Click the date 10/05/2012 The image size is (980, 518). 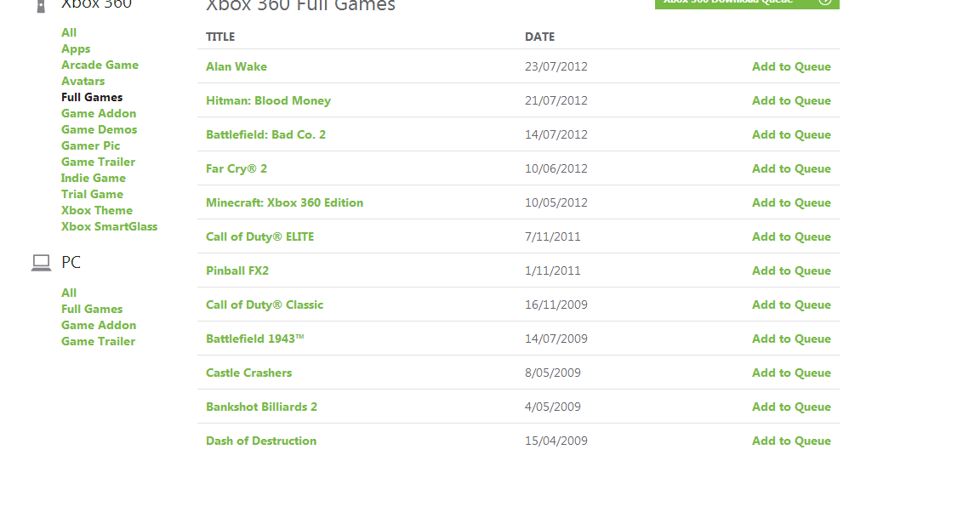pos(556,203)
